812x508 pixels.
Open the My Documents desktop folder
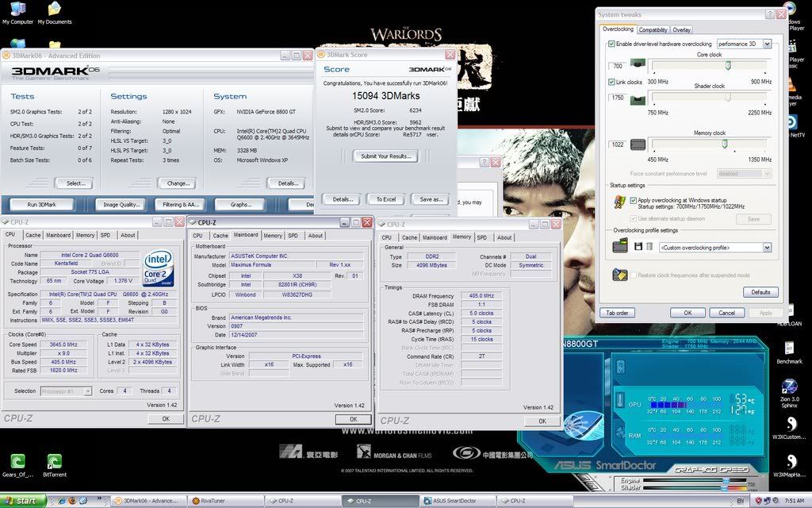coord(55,13)
